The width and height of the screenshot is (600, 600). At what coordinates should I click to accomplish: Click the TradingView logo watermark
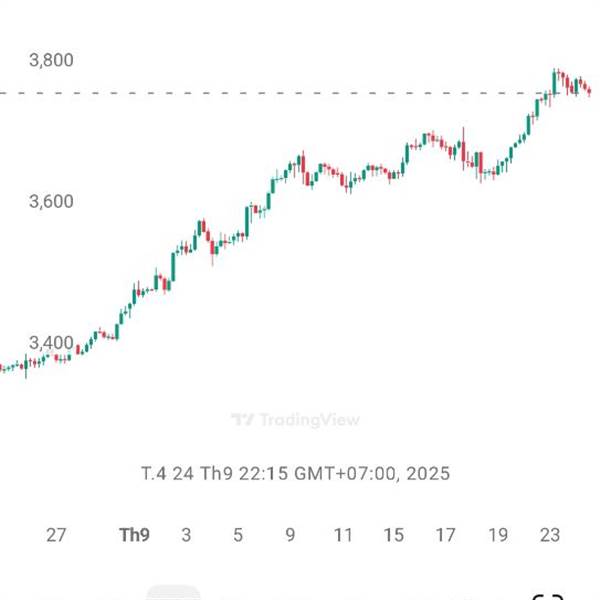[x=295, y=420]
